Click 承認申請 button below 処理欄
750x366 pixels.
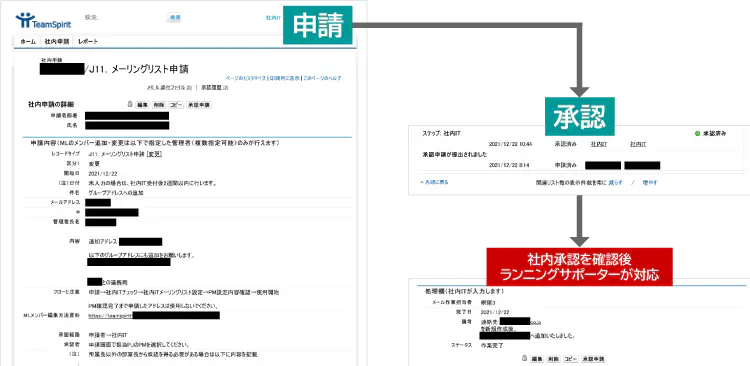594,358
